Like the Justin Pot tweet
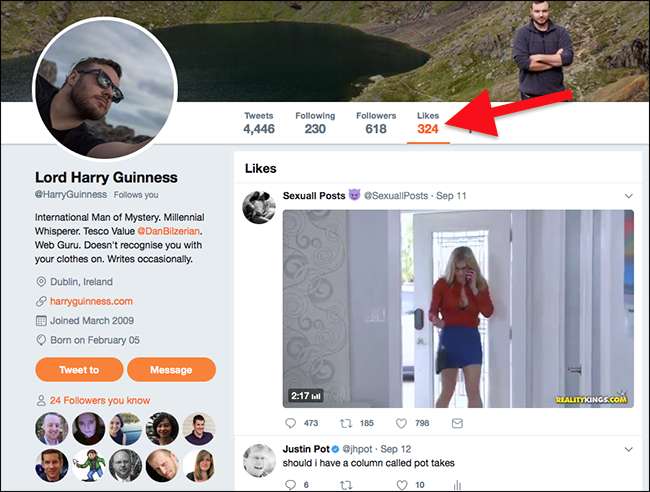Screen dimensions: 650x492 tap(401, 484)
